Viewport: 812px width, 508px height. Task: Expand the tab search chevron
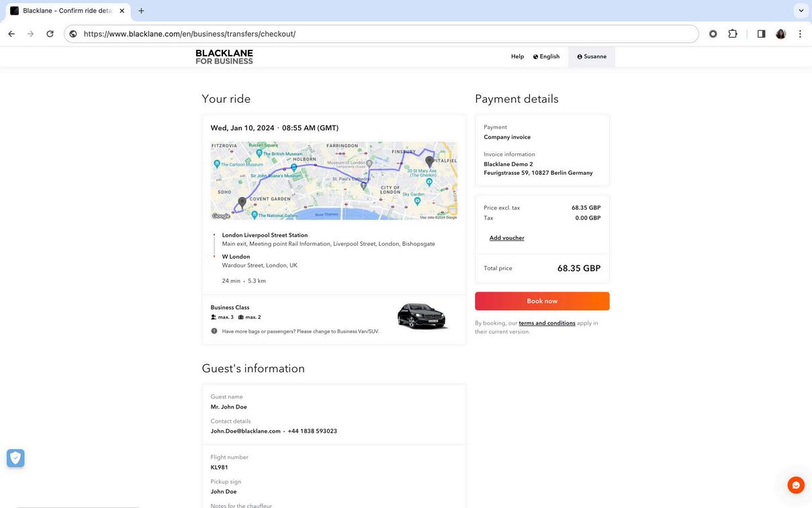tap(801, 11)
